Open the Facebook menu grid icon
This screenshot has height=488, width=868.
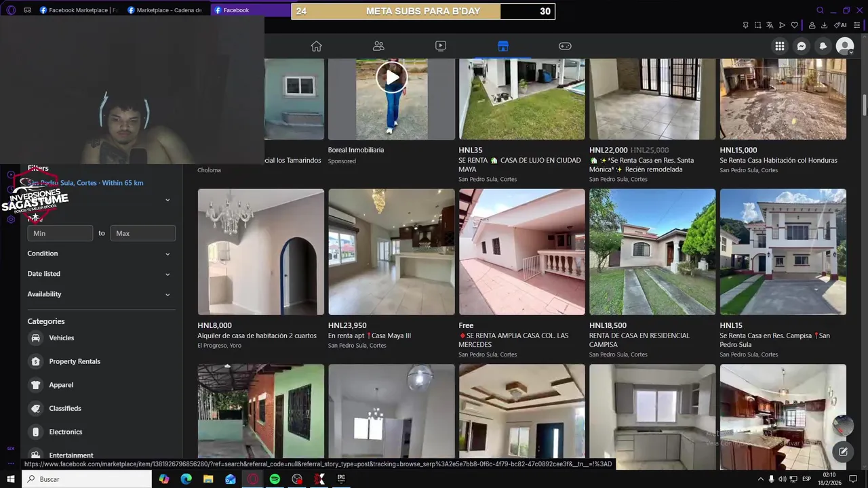[780, 46]
